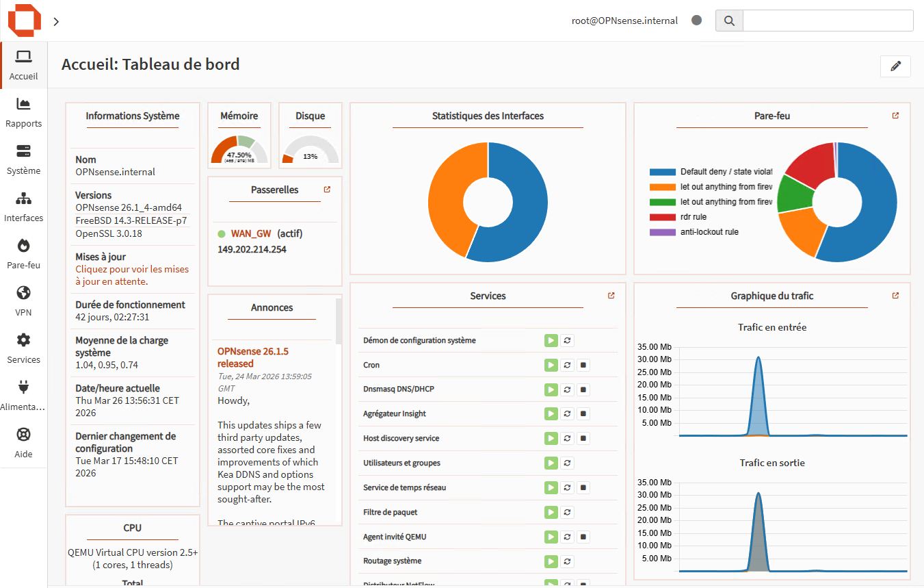Open external link icon in Passerelles widget
The image size is (924, 588).
click(x=327, y=190)
